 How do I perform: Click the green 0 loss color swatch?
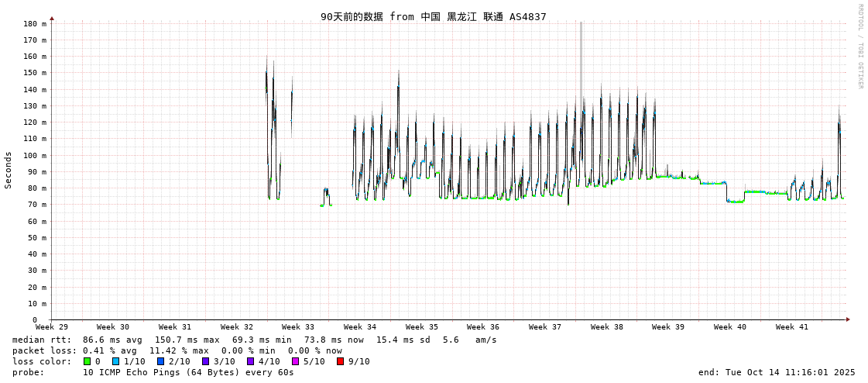tap(87, 361)
